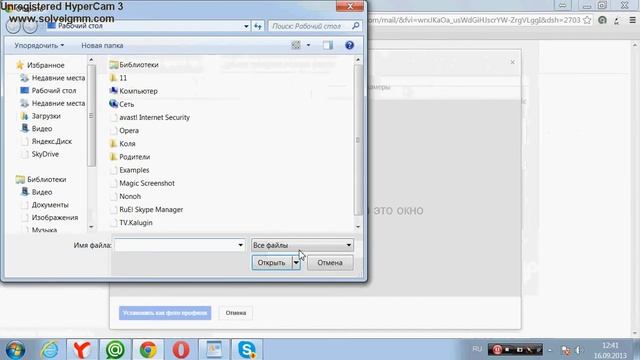Expand the Открыть button arrow
The width and height of the screenshot is (640, 360).
pyautogui.click(x=296, y=263)
